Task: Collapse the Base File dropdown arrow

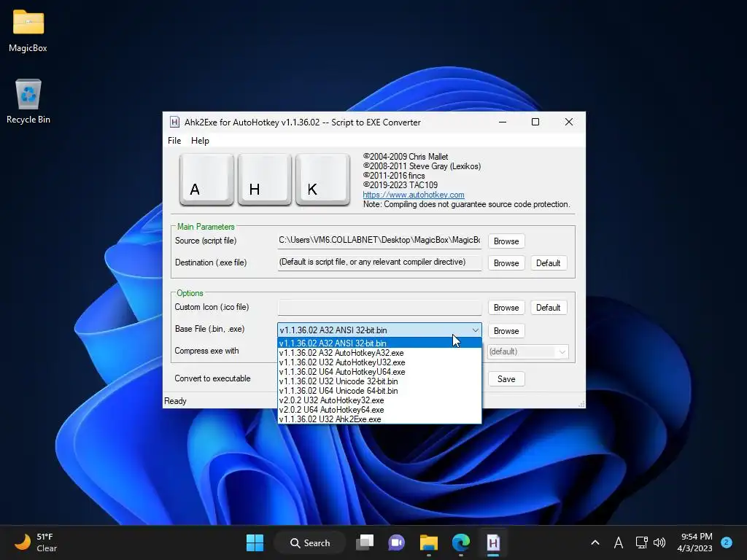Action: pyautogui.click(x=475, y=330)
